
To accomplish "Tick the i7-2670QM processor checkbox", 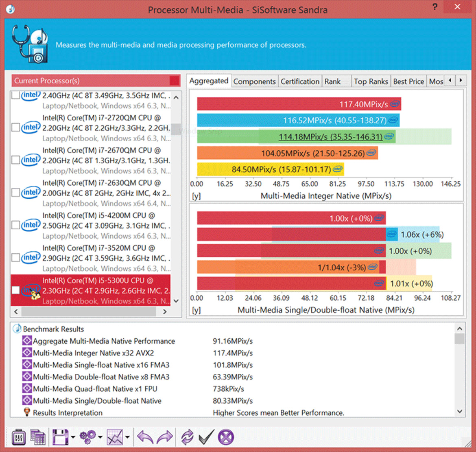I will coord(15,160).
